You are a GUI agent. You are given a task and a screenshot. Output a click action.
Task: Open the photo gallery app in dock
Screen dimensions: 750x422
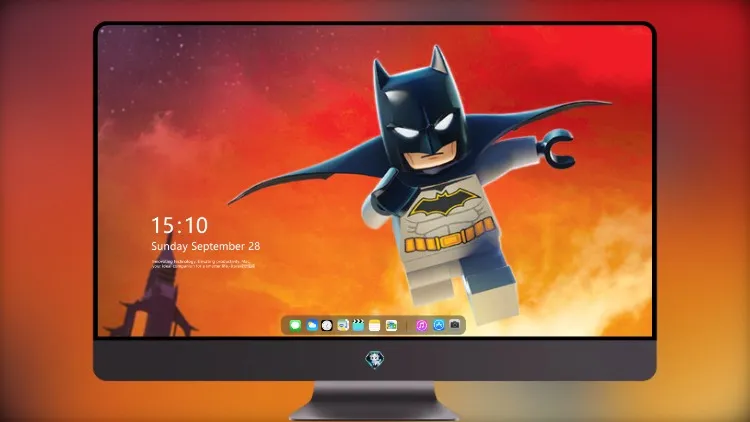click(391, 326)
